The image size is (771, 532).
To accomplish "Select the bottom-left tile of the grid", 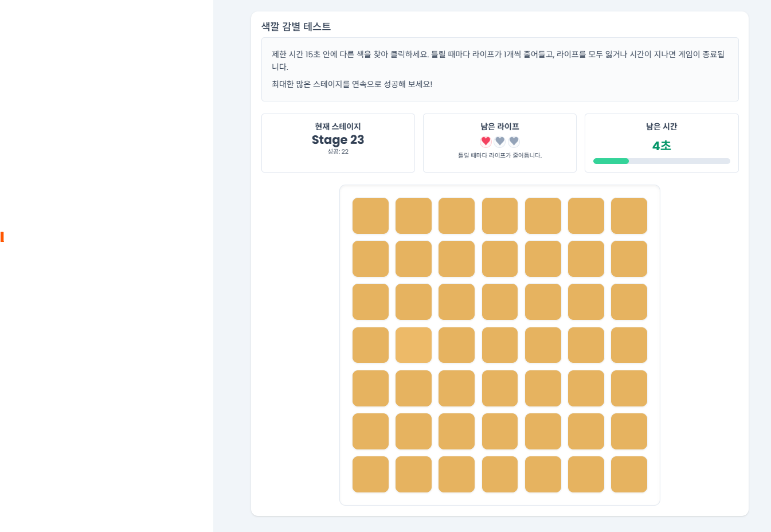I will pyautogui.click(x=370, y=474).
